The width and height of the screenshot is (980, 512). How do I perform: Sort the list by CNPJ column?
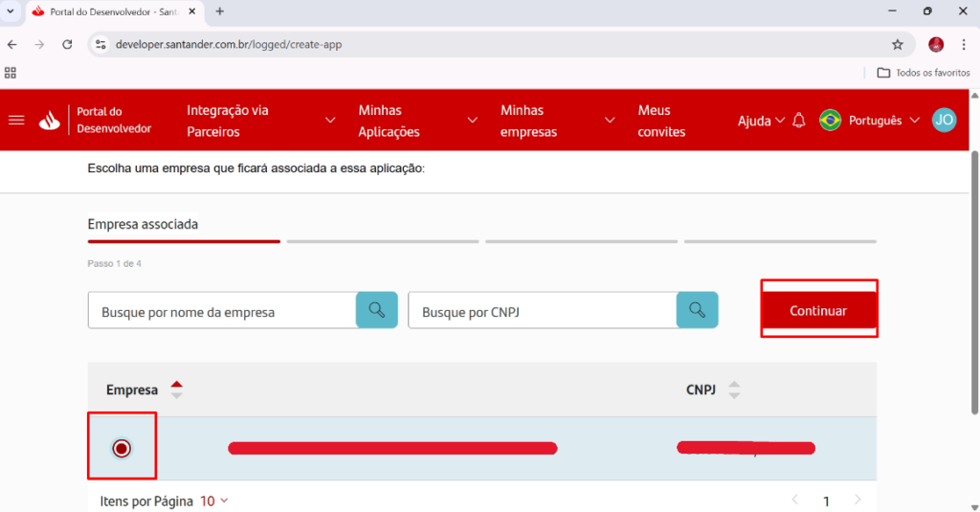pos(734,390)
